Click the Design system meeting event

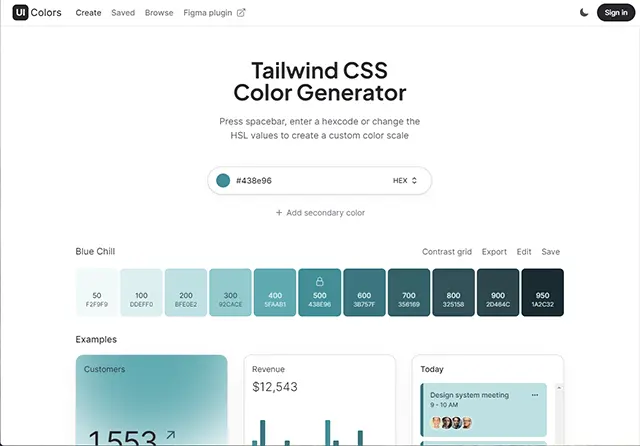(484, 410)
